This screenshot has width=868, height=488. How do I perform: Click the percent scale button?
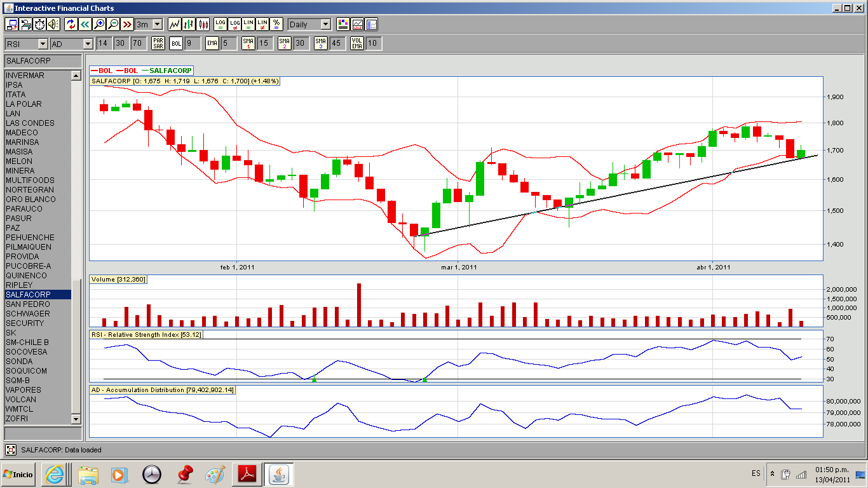tap(276, 24)
